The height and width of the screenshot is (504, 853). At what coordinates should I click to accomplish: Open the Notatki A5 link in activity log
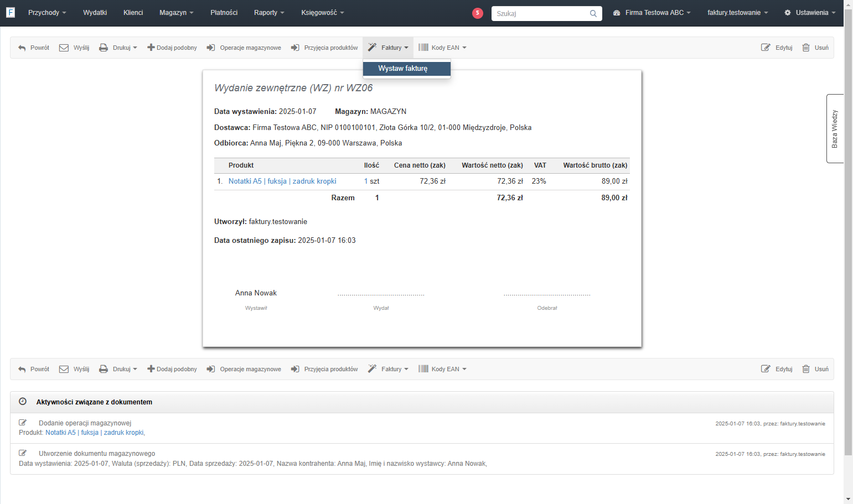pyautogui.click(x=95, y=433)
